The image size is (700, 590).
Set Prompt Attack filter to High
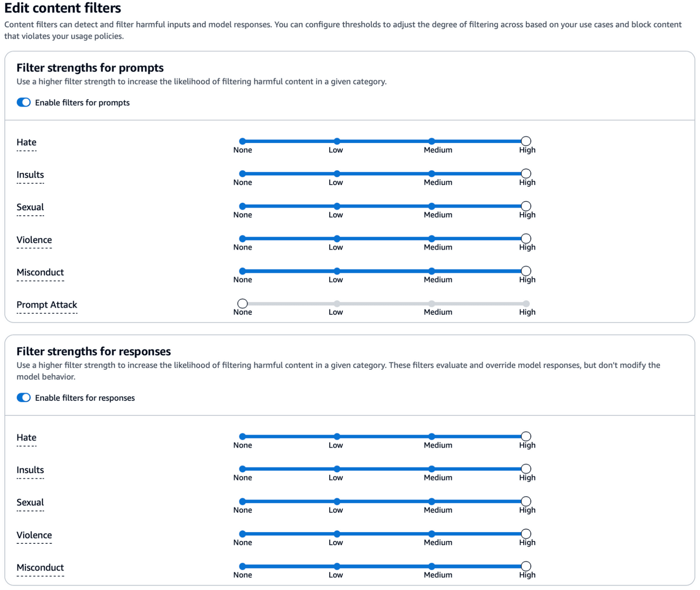coord(526,304)
